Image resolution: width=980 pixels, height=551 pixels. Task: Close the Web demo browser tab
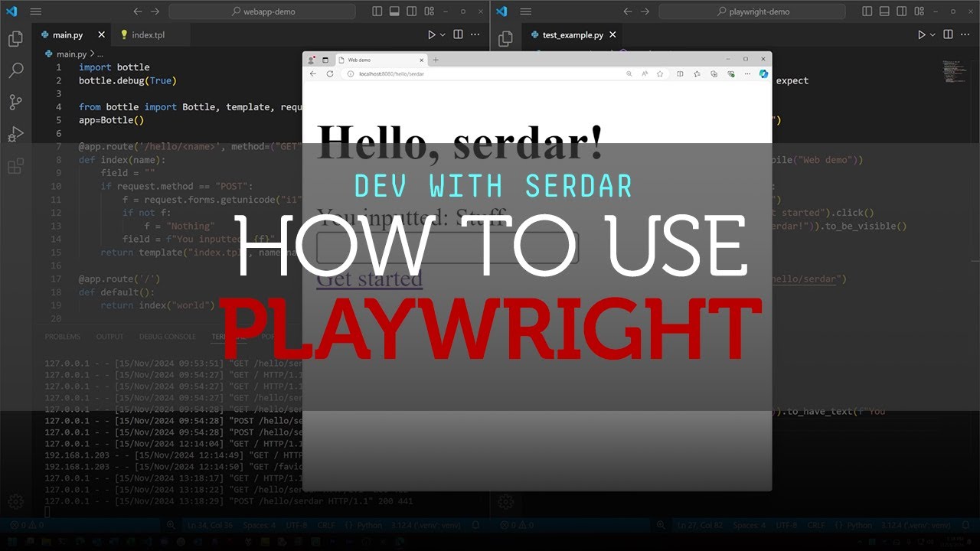420,60
